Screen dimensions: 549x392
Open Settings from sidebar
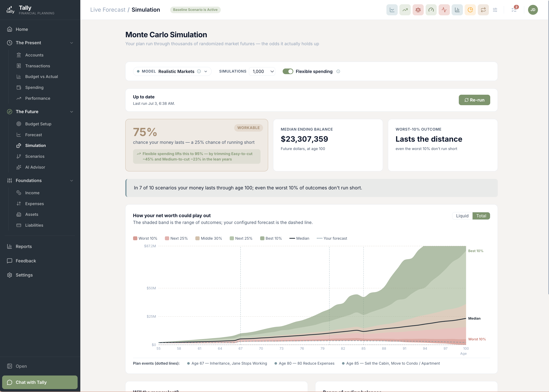(24, 275)
